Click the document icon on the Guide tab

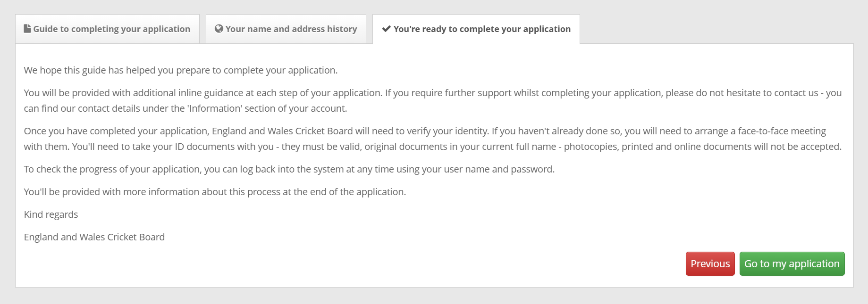(x=27, y=29)
